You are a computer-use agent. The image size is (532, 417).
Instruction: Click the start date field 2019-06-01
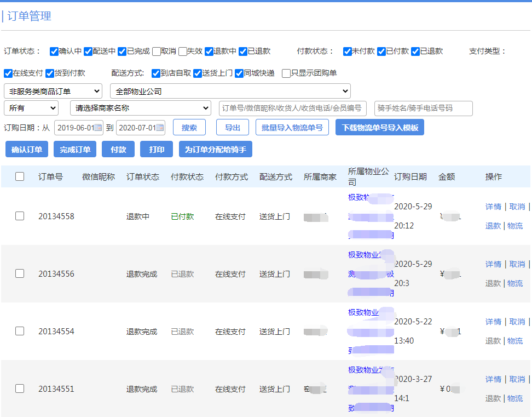(x=79, y=128)
